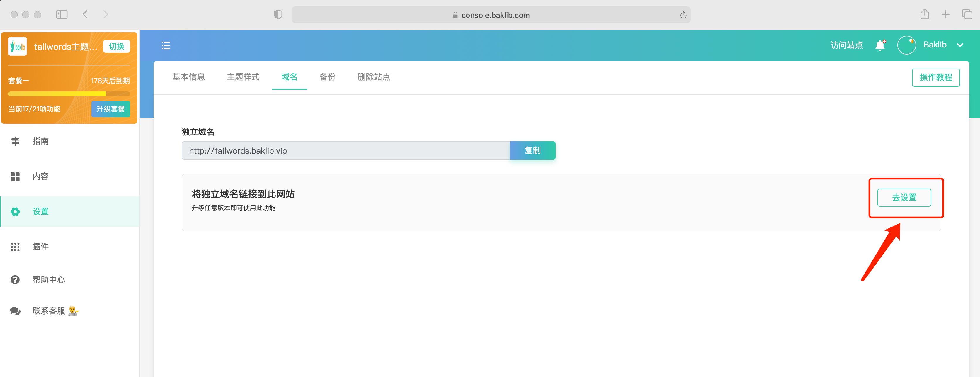Go back with Safari back arrow
This screenshot has width=980, height=377.
coord(85,14)
